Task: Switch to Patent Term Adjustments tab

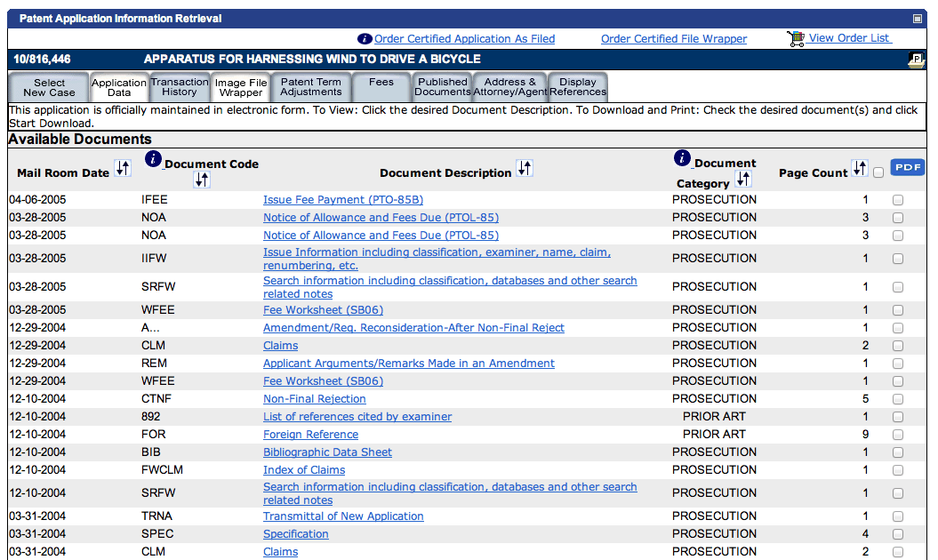Action: (311, 87)
